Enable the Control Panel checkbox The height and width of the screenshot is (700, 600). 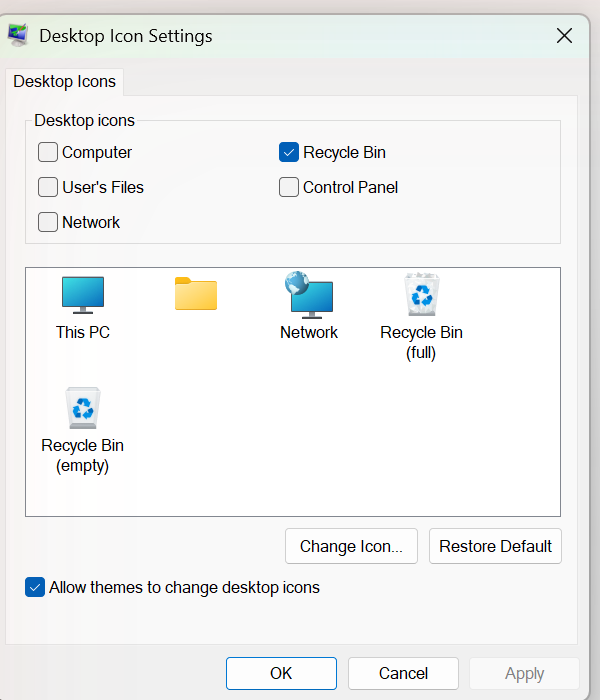click(289, 187)
